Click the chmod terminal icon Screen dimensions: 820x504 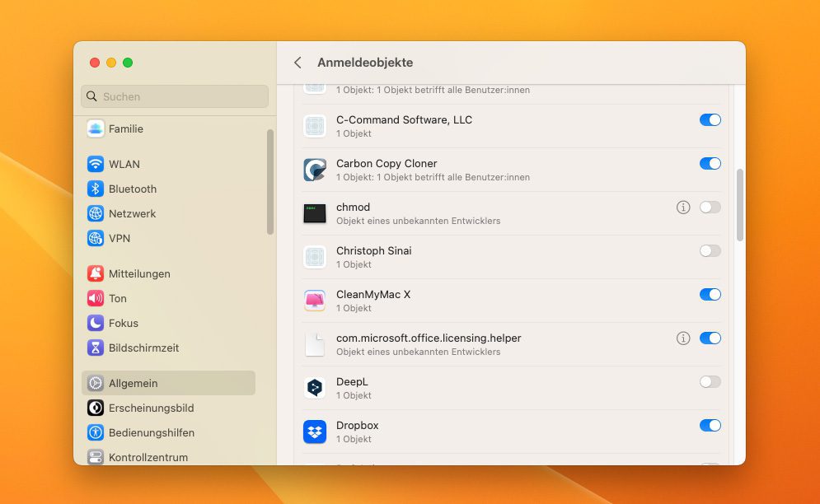(315, 213)
